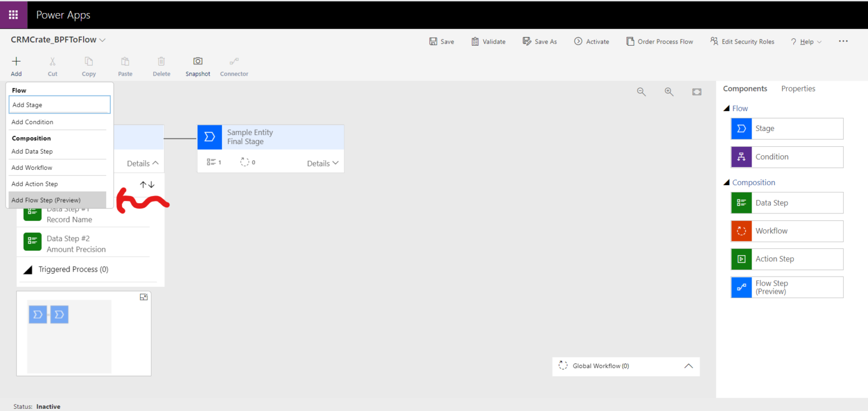Select the Condition component tile
The image size is (868, 411).
coord(787,157)
